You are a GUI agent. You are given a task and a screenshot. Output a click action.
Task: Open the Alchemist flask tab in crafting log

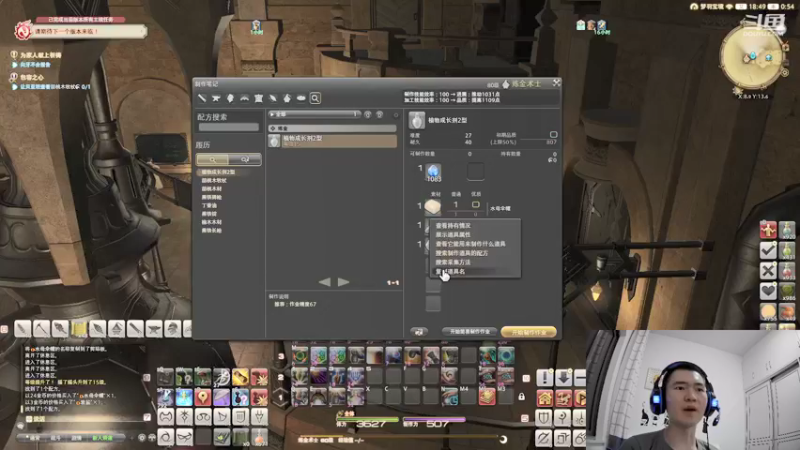click(x=287, y=98)
